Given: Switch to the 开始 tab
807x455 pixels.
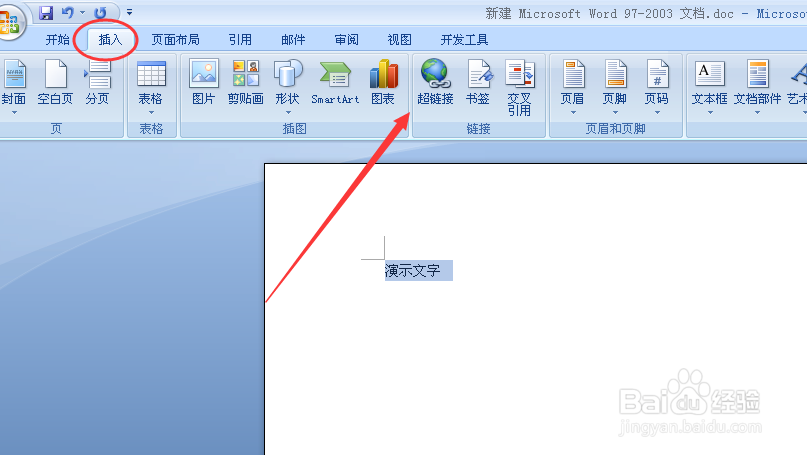Looking at the screenshot, I should click(57, 40).
